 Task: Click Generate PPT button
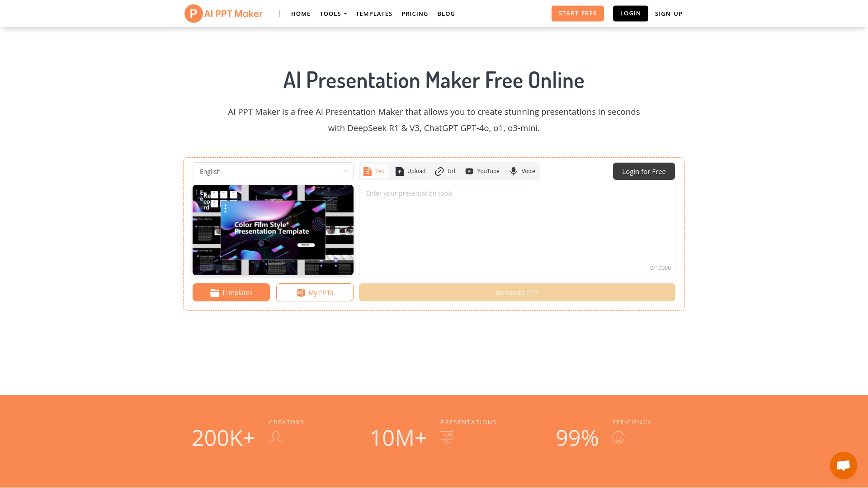[517, 292]
